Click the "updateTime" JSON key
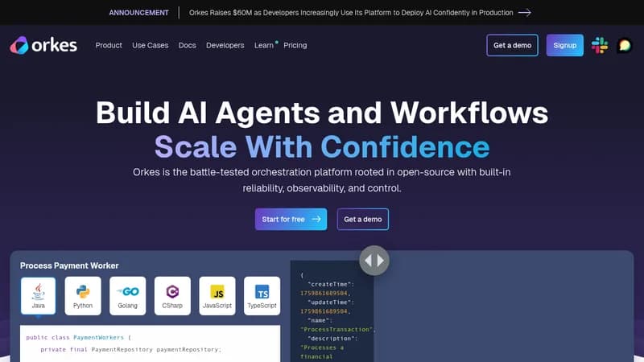 click(x=331, y=302)
